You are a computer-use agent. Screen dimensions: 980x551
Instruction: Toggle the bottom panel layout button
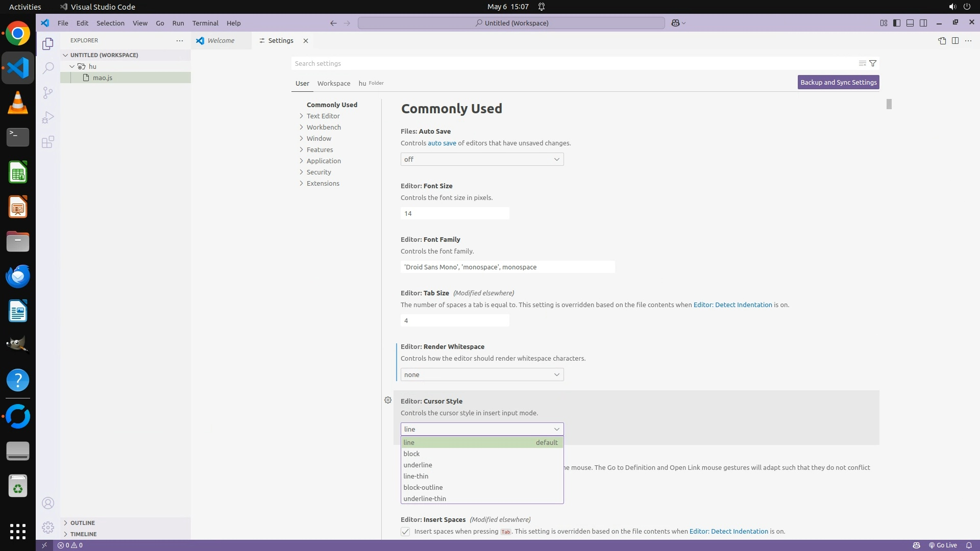point(910,23)
